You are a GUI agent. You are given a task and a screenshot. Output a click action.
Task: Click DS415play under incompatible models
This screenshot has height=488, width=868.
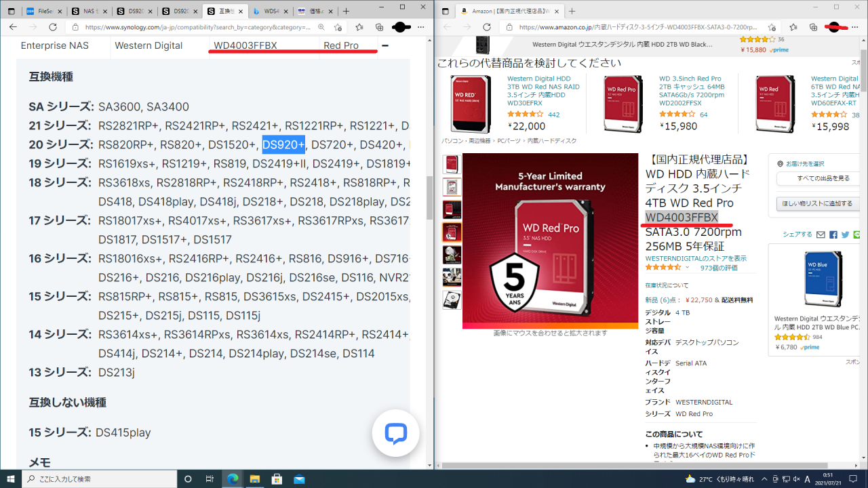pyautogui.click(x=123, y=432)
